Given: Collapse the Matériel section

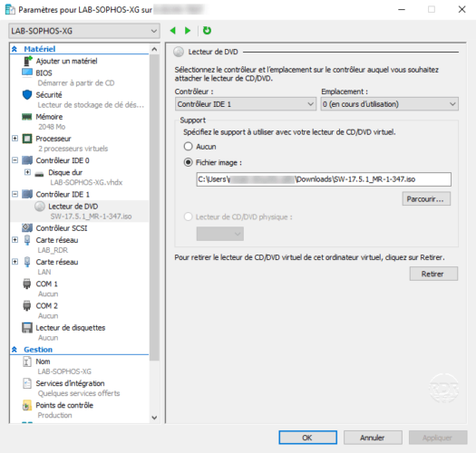Looking at the screenshot, I should point(15,49).
